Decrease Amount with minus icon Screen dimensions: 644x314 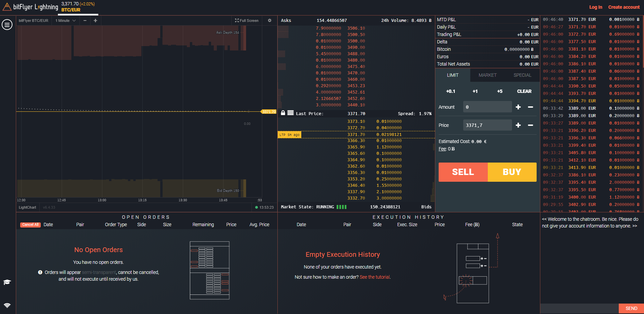coord(531,107)
